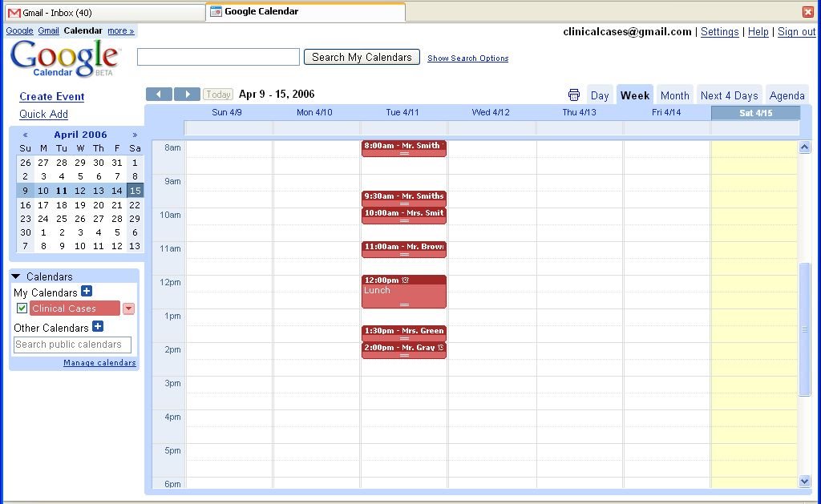The width and height of the screenshot is (821, 504).
Task: Click next month arrow in mini calendar
Action: point(135,135)
